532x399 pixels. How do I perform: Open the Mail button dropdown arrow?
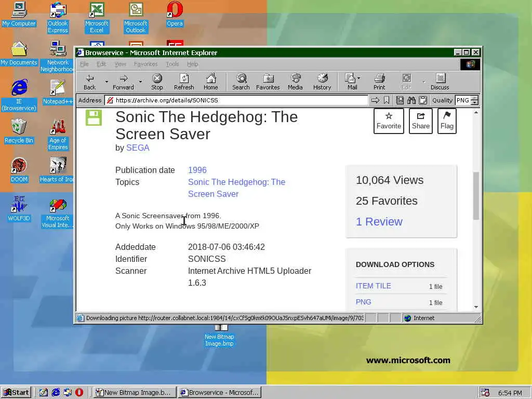(359, 78)
